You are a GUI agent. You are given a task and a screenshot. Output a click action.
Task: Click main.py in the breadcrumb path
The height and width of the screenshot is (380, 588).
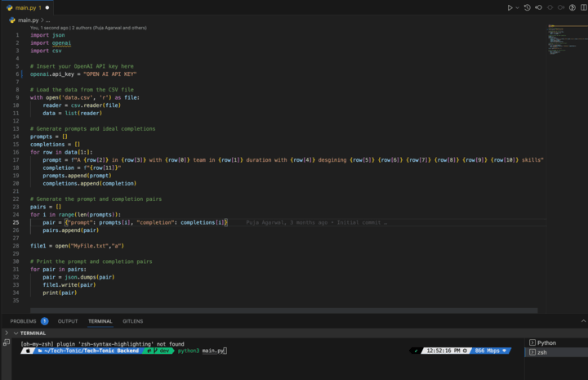(x=28, y=20)
